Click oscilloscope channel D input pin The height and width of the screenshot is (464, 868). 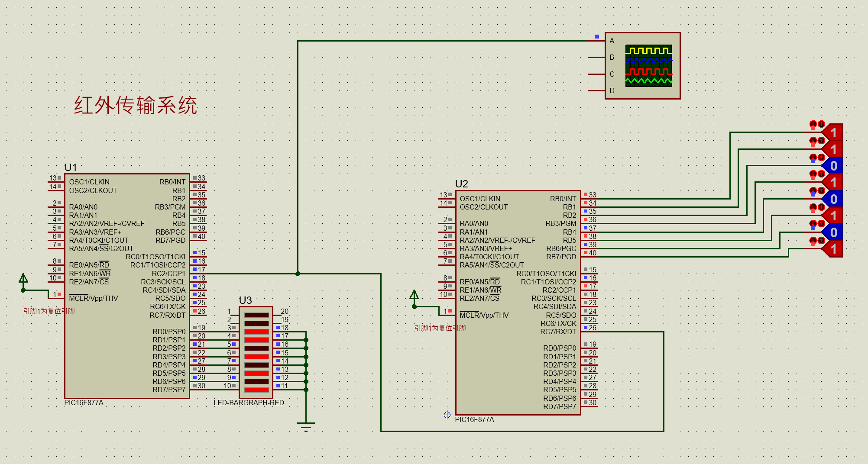click(596, 91)
